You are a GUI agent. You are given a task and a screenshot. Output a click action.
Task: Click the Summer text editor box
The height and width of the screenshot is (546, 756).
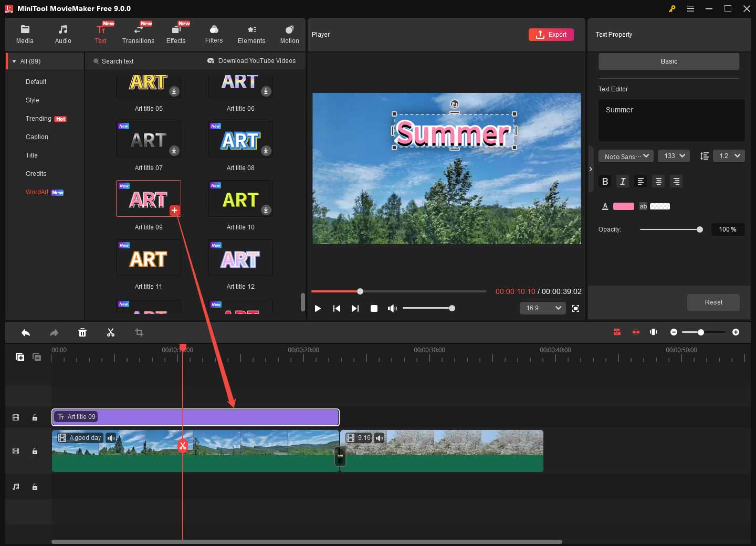671,120
